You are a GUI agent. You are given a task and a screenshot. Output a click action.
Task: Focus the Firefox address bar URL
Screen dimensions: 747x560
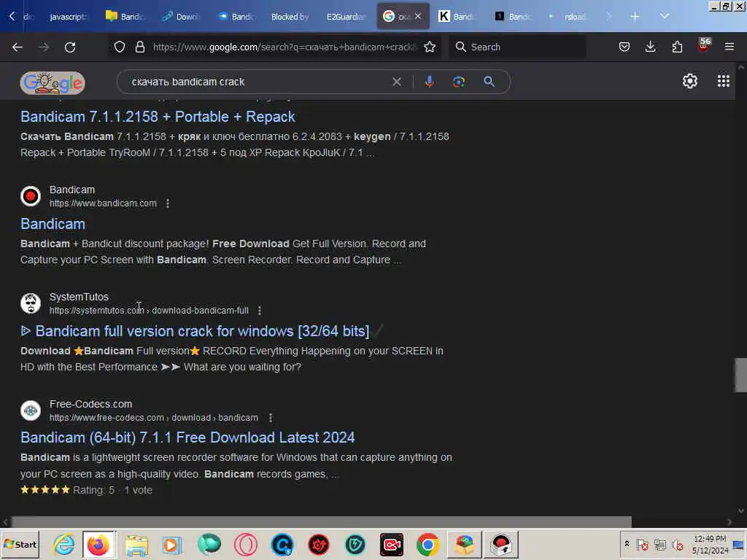pos(285,47)
